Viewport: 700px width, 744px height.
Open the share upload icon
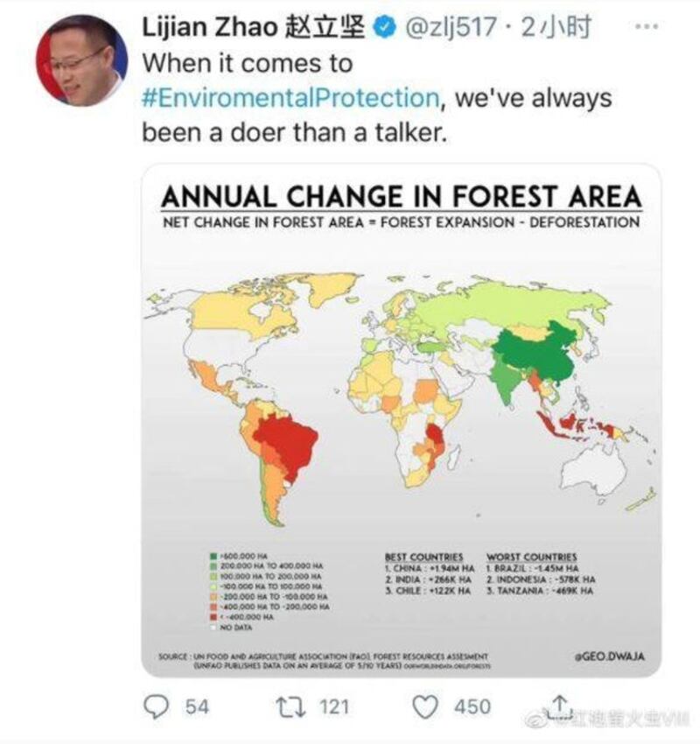point(559,705)
